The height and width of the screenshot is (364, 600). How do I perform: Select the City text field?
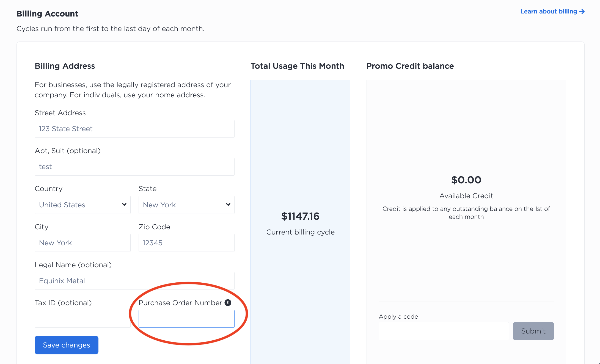tap(82, 243)
